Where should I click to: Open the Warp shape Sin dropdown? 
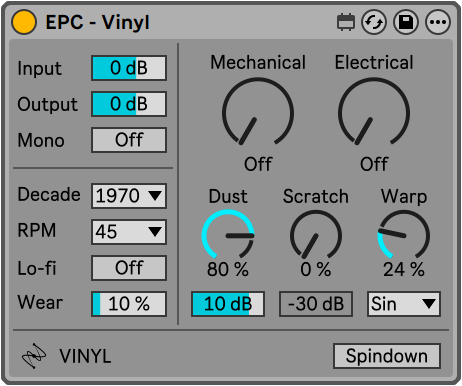(404, 304)
